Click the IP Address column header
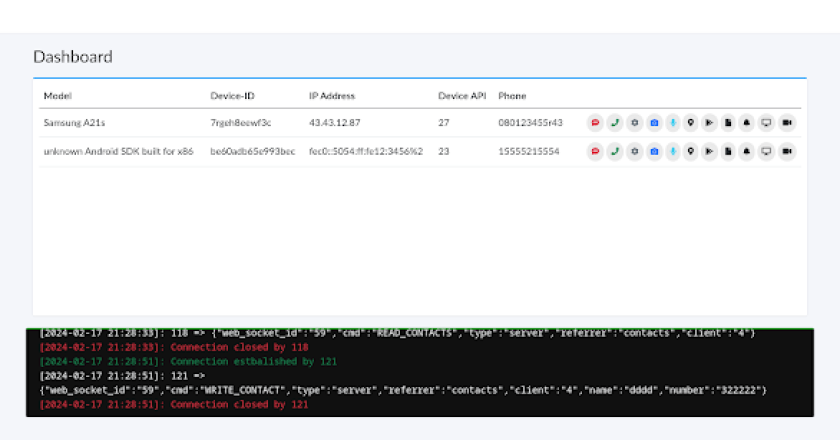Image resolution: width=840 pixels, height=440 pixels. point(331,96)
